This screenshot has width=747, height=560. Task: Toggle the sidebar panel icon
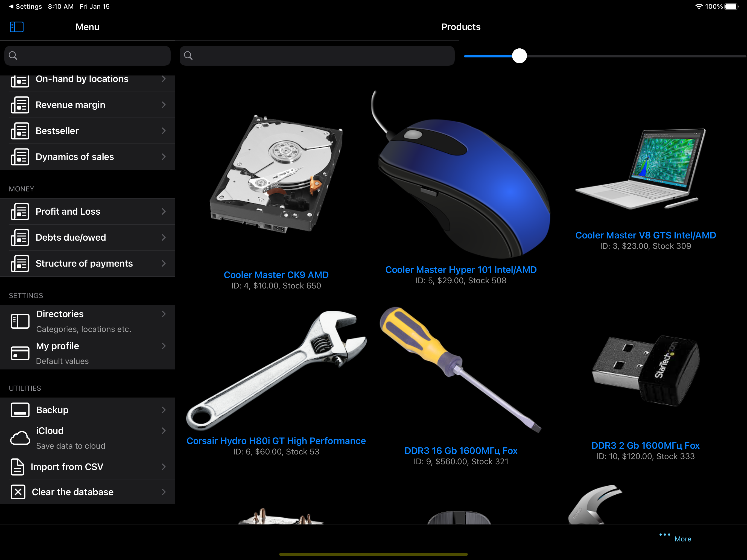(x=17, y=27)
